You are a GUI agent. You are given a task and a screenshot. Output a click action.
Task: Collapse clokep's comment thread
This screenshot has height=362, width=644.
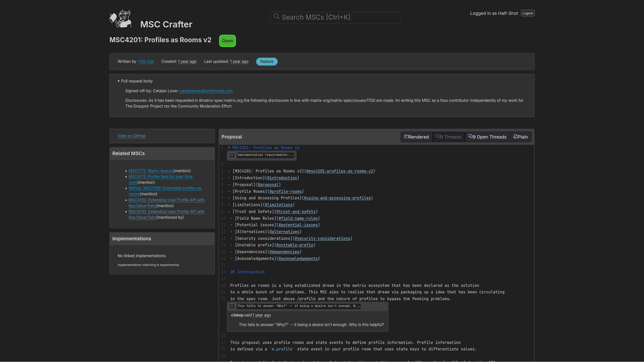[232, 306]
